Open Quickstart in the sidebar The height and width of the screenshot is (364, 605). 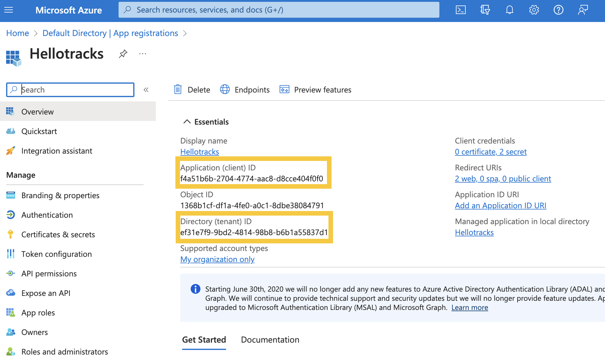click(x=39, y=131)
